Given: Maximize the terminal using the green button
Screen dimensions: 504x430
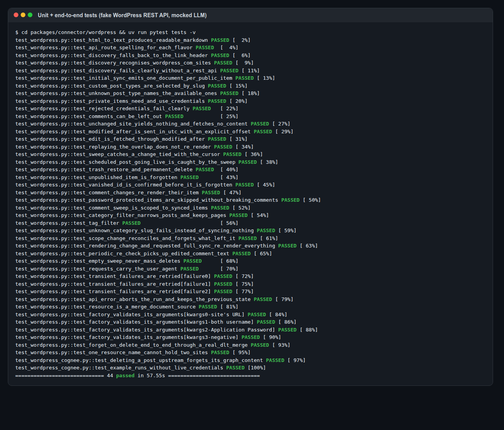Looking at the screenshot, I should pos(30,15).
